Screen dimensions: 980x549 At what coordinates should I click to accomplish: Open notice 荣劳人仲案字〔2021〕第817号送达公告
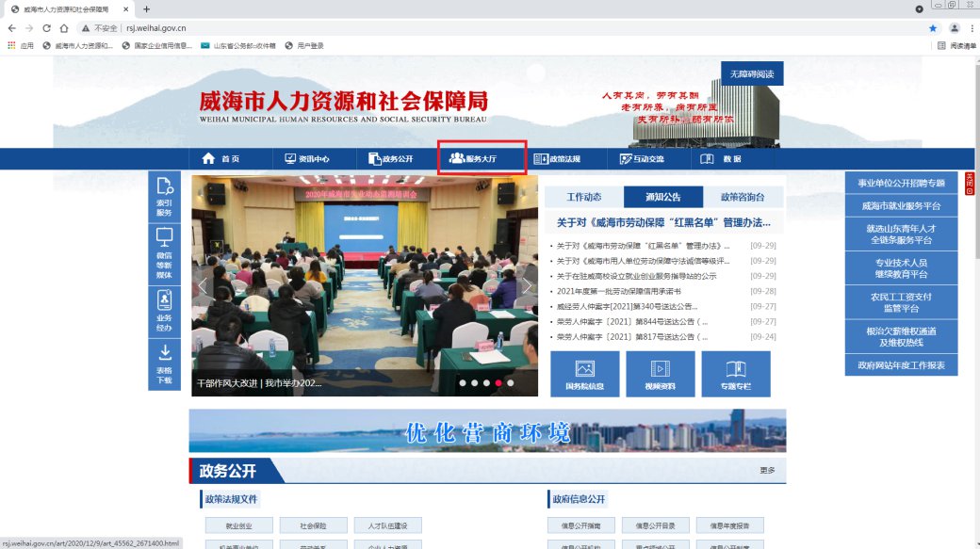632,336
